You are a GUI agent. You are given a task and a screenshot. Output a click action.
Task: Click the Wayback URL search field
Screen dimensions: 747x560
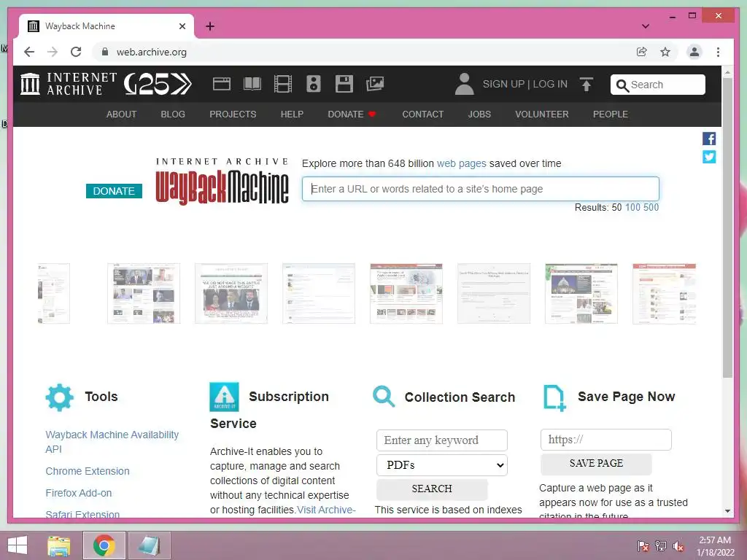[x=481, y=189]
